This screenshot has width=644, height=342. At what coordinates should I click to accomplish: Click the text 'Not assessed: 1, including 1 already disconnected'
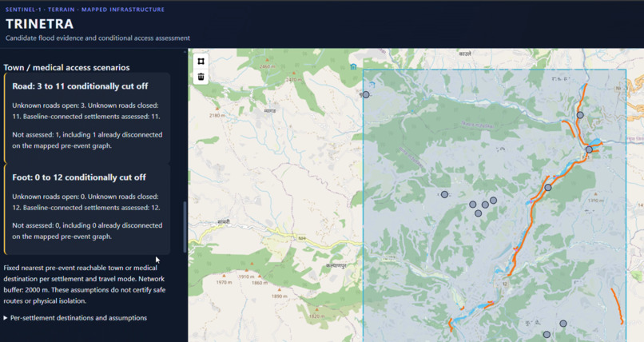(x=87, y=135)
